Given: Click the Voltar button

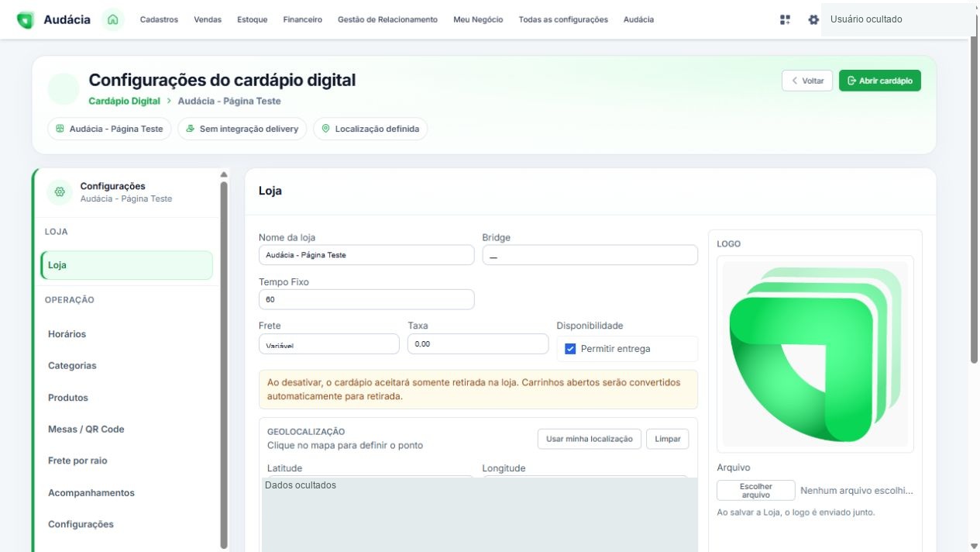Looking at the screenshot, I should click(x=807, y=81).
